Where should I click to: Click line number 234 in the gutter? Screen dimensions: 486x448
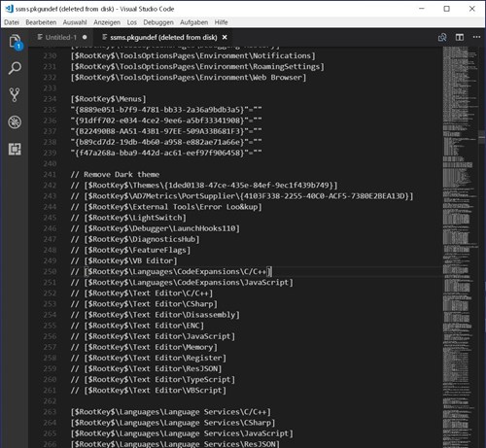50,99
